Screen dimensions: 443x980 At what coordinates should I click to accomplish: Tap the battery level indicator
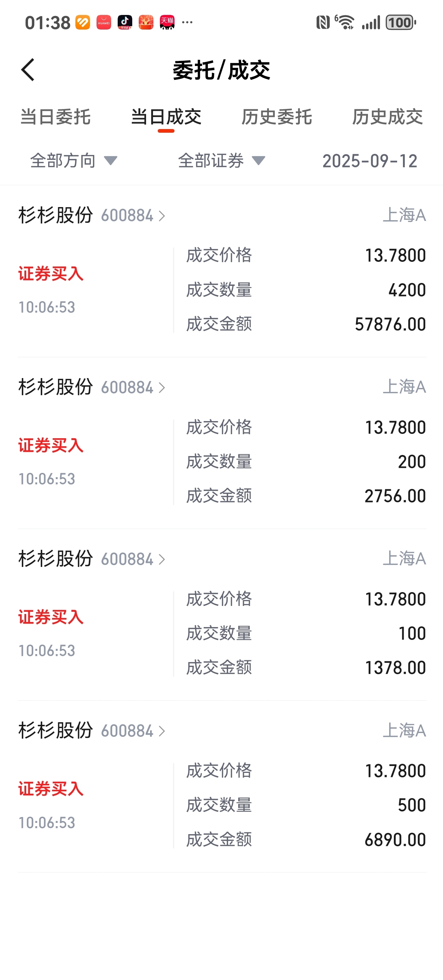tap(401, 23)
